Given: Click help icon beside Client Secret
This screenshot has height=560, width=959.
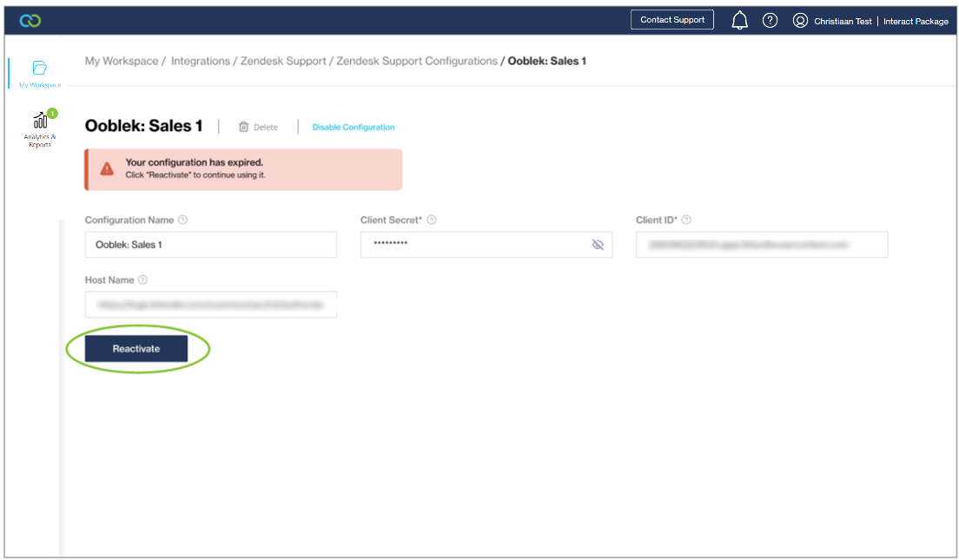Looking at the screenshot, I should pyautogui.click(x=432, y=221).
